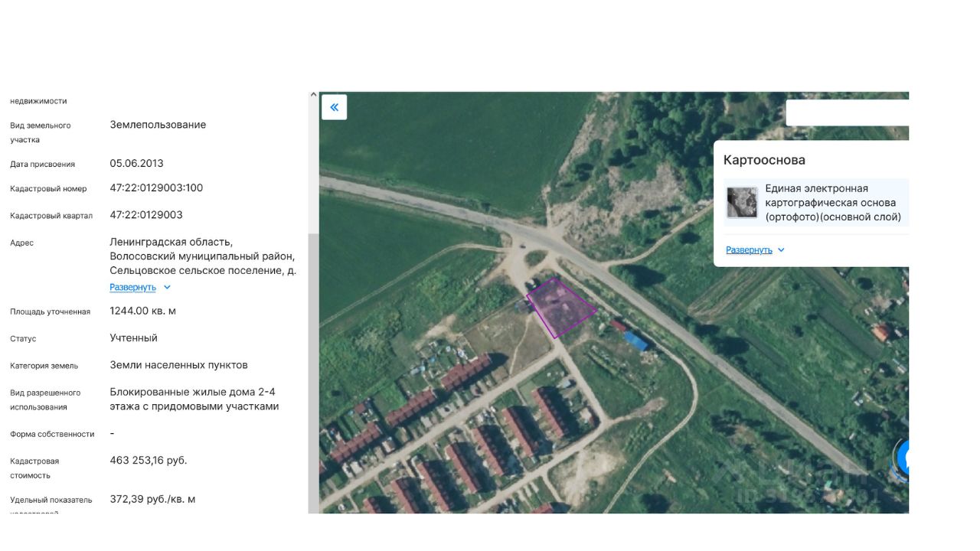
Task: Click cadastral quarter value 47:22:0129003
Action: click(146, 215)
